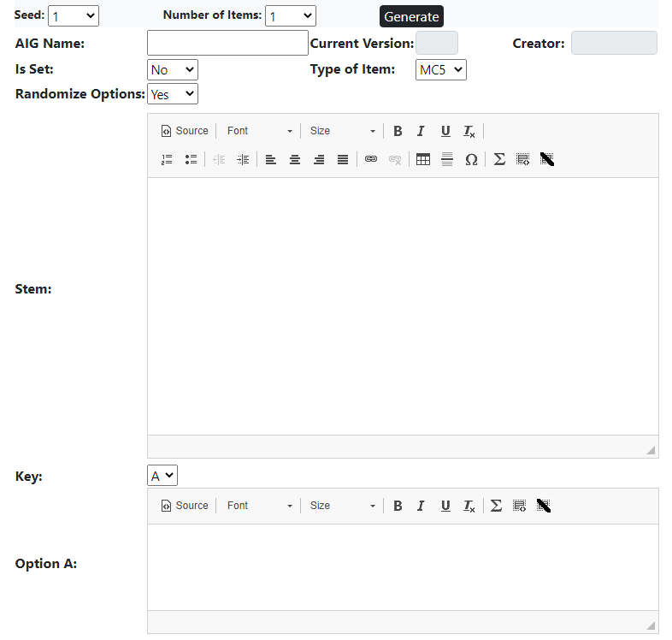Open the Seed dropdown
The height and width of the screenshot is (640, 672).
[x=74, y=16]
